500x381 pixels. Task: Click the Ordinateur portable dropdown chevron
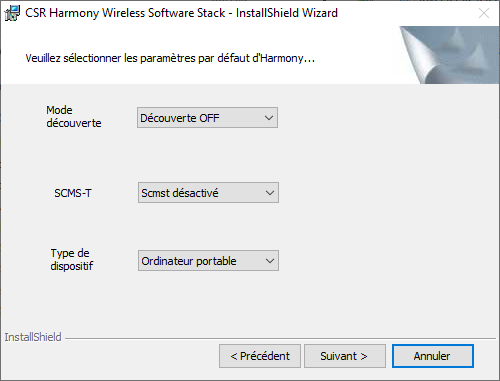[270, 261]
